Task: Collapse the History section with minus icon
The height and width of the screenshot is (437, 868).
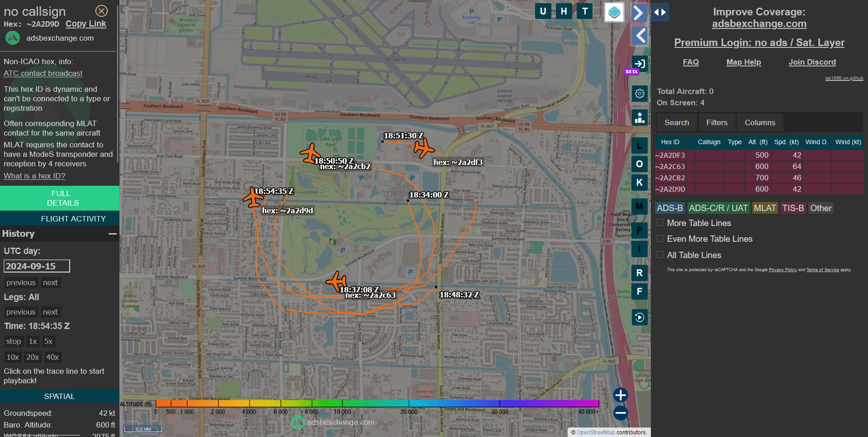Action: click(x=113, y=234)
